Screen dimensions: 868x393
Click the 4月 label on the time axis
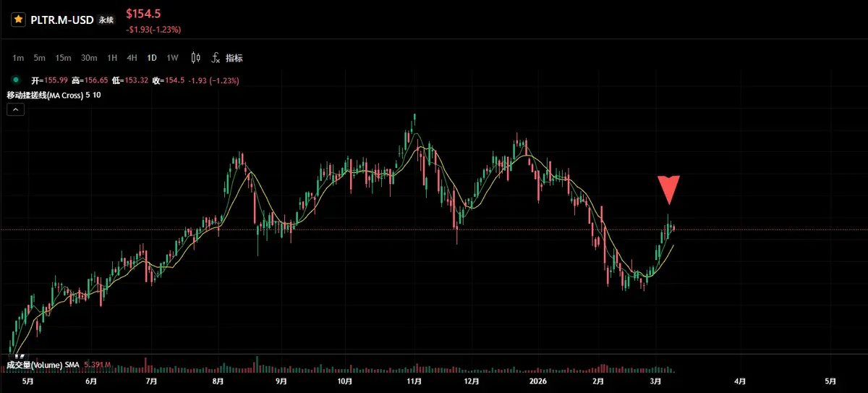(740, 381)
